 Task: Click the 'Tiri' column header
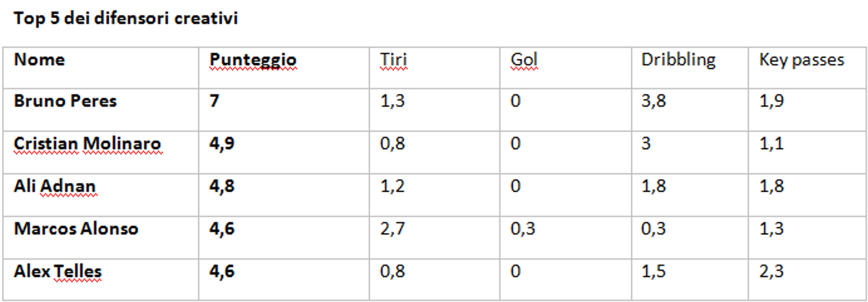393,60
